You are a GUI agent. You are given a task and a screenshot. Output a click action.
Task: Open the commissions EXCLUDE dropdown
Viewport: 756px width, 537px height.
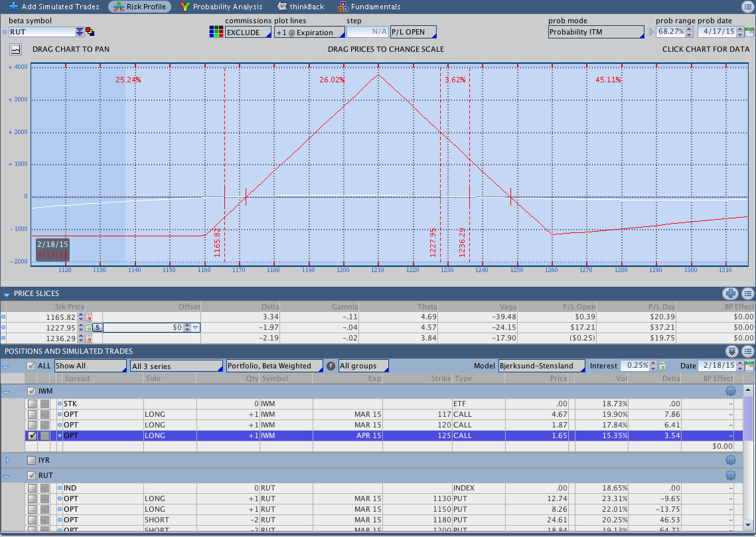[248, 33]
